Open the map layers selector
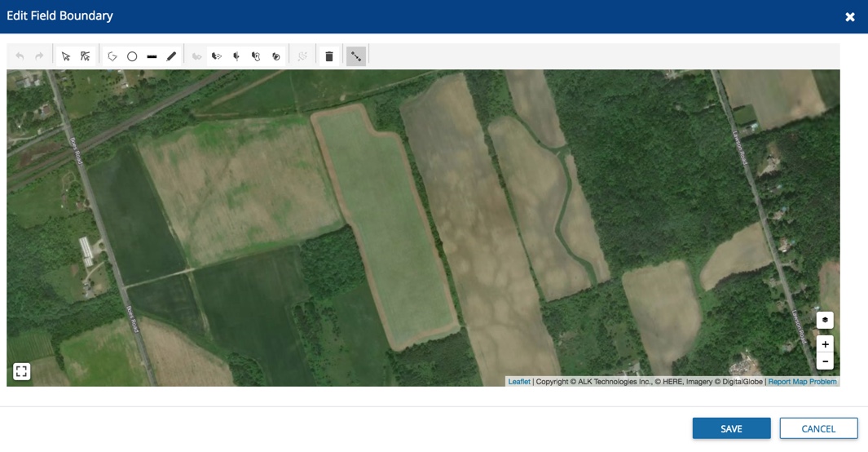This screenshot has width=868, height=452. (x=825, y=320)
